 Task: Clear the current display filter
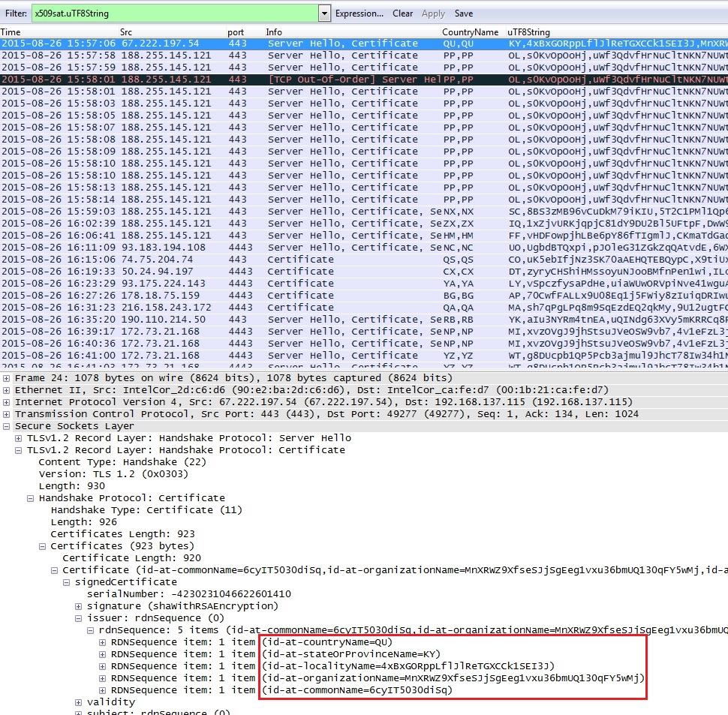tap(402, 14)
